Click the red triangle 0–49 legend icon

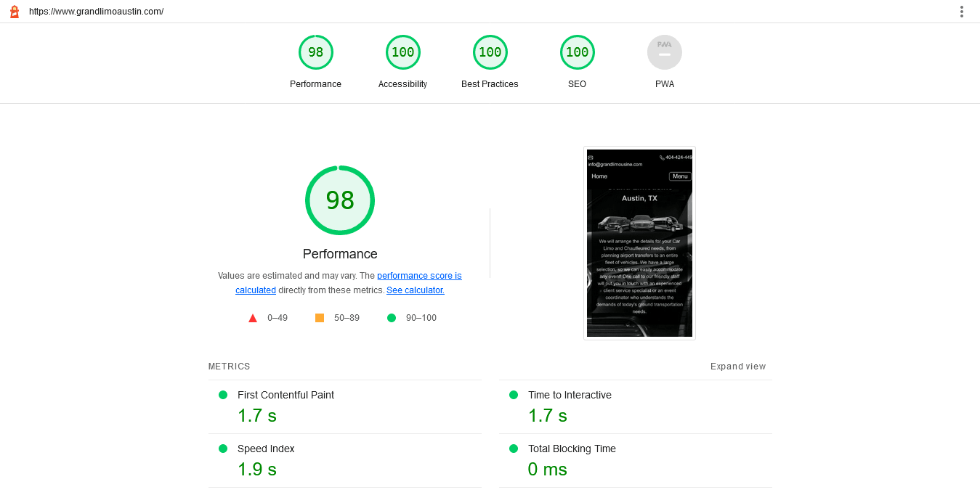253,318
